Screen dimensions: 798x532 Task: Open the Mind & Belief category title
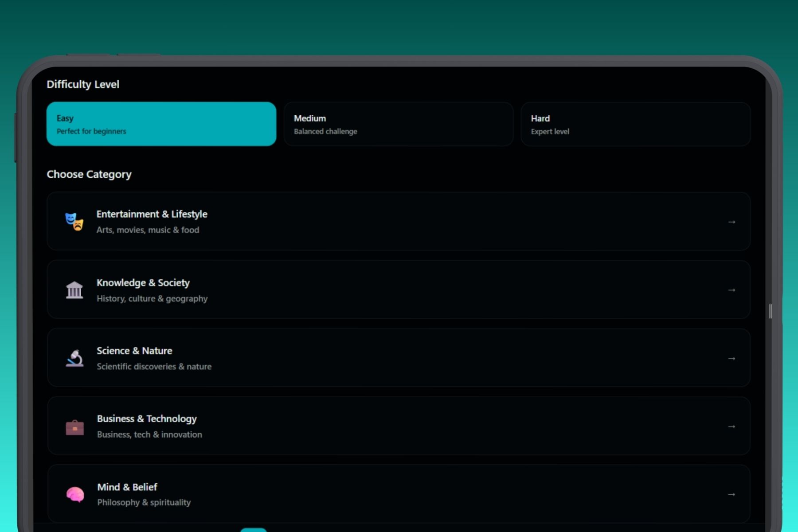[127, 487]
